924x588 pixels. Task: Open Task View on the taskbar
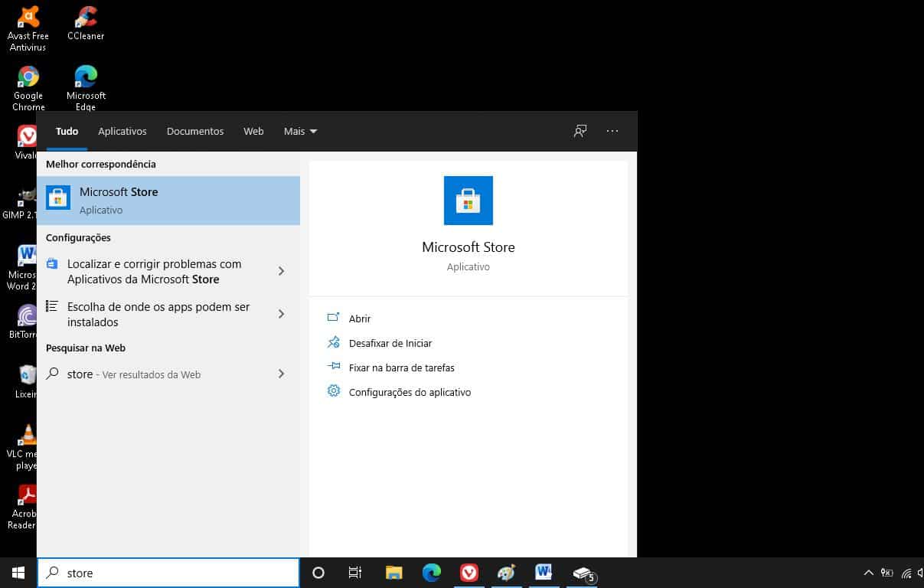point(355,573)
